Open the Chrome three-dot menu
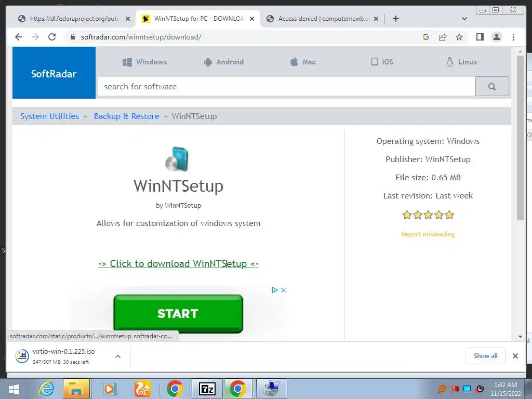Screen dimensions: 532x399 513,37
